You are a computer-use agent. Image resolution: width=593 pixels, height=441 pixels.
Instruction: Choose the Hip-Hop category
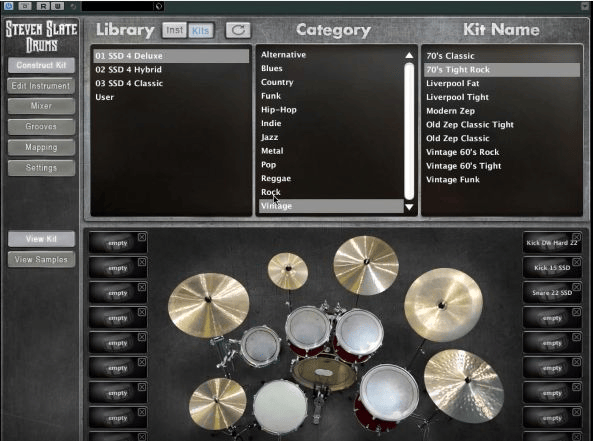pyautogui.click(x=331, y=110)
